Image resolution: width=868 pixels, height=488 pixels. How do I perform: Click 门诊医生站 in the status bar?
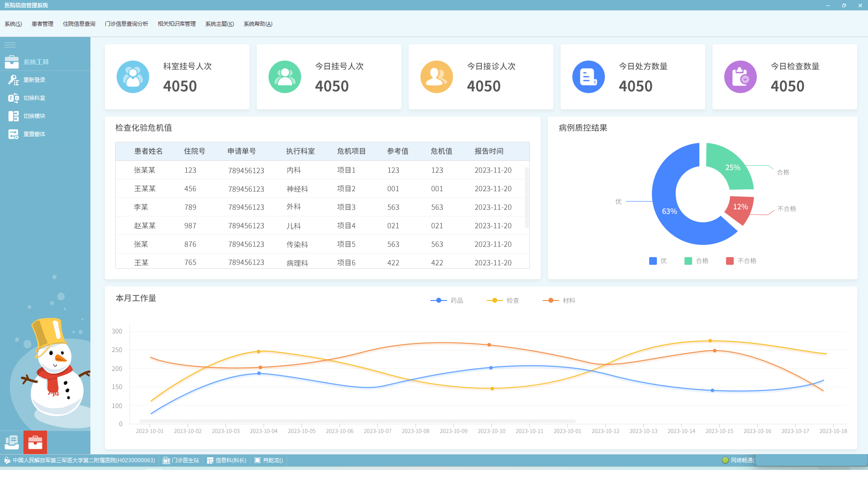(181, 460)
